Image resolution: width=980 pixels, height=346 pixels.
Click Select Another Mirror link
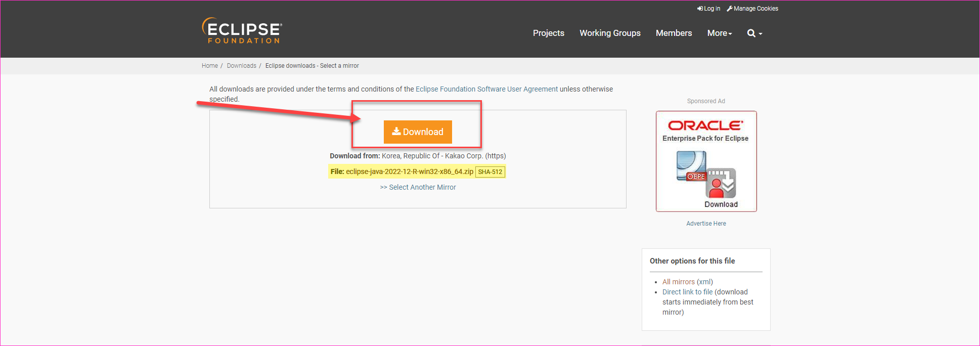418,187
